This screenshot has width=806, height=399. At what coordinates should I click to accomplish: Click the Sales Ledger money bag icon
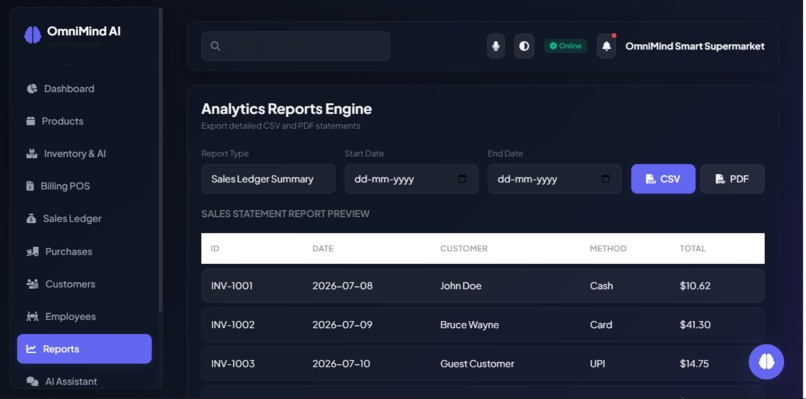coord(31,219)
